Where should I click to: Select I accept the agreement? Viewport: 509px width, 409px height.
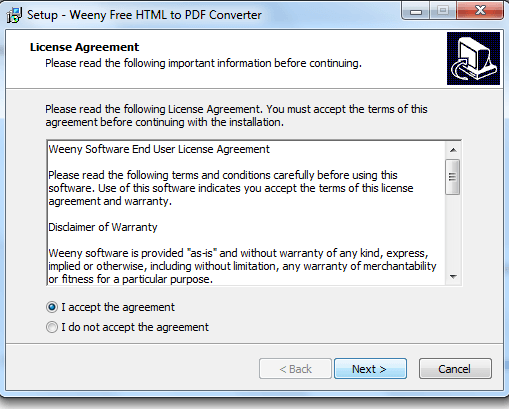[x=52, y=307]
